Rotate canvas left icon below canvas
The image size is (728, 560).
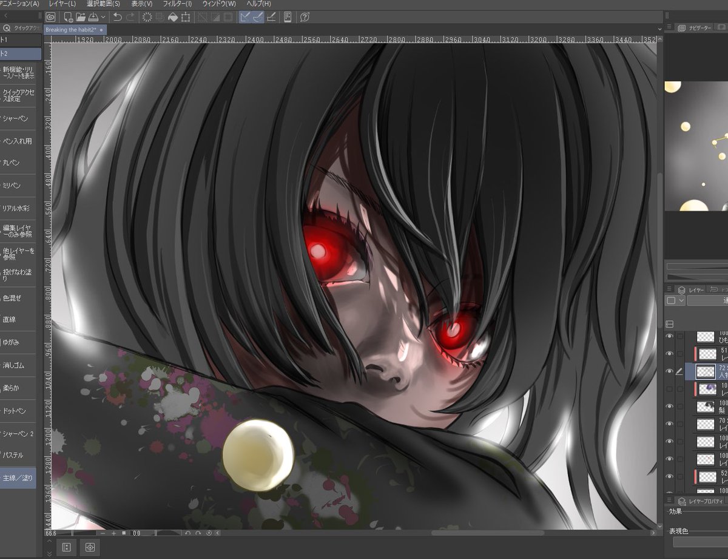(187, 533)
